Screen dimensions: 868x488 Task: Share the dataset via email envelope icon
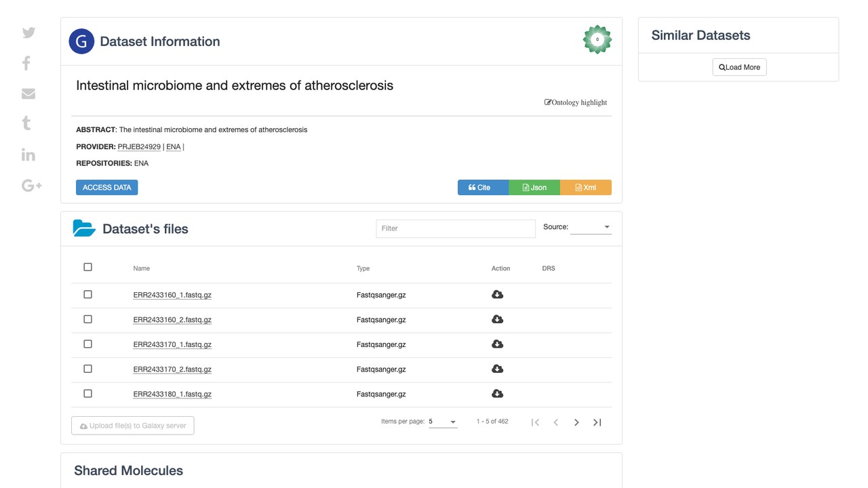click(28, 94)
